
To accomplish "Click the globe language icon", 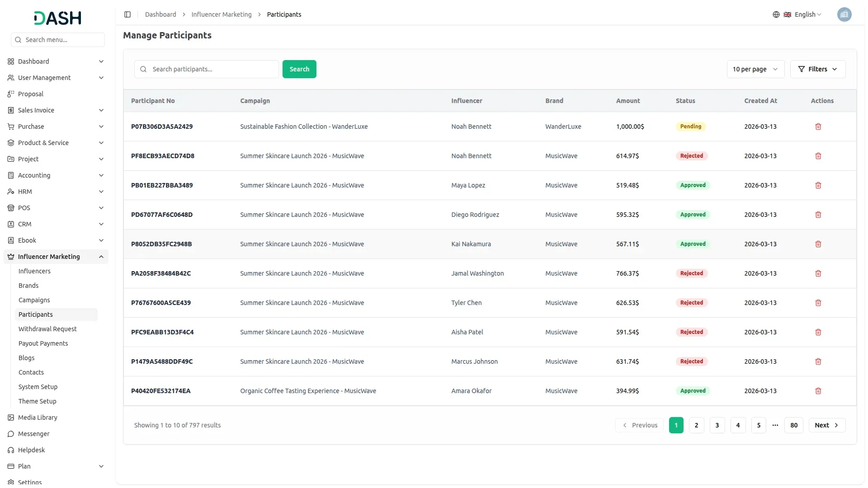I will (776, 14).
